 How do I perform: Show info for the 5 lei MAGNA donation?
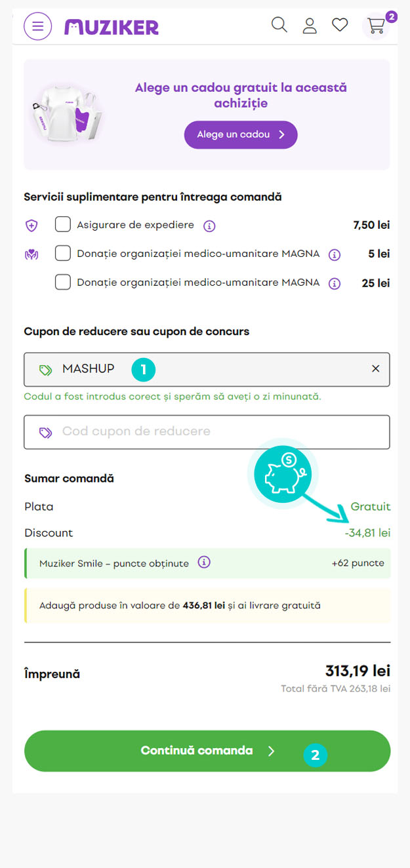[x=334, y=254]
